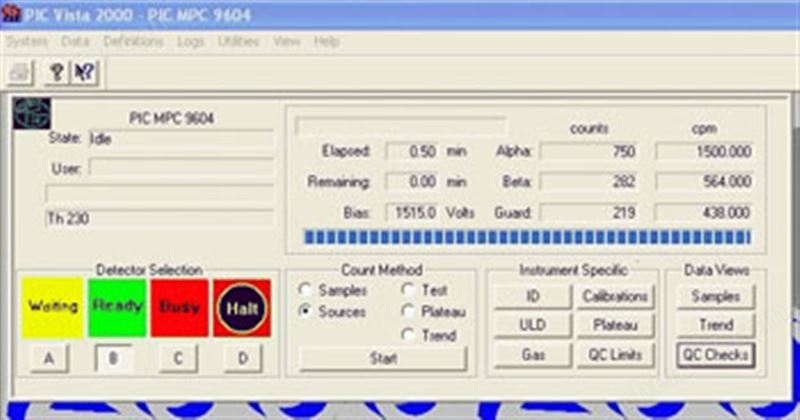
Task: Click the Beta counts value 282
Action: [x=589, y=182]
